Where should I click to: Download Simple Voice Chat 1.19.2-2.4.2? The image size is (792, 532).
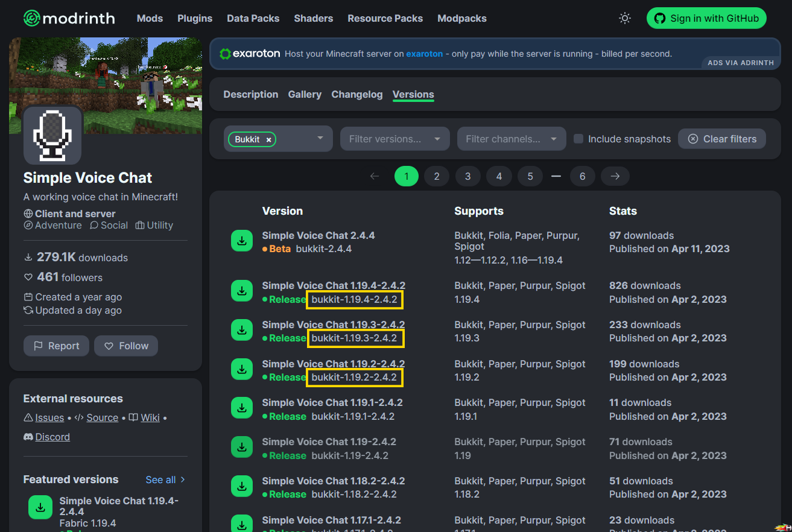pyautogui.click(x=242, y=370)
